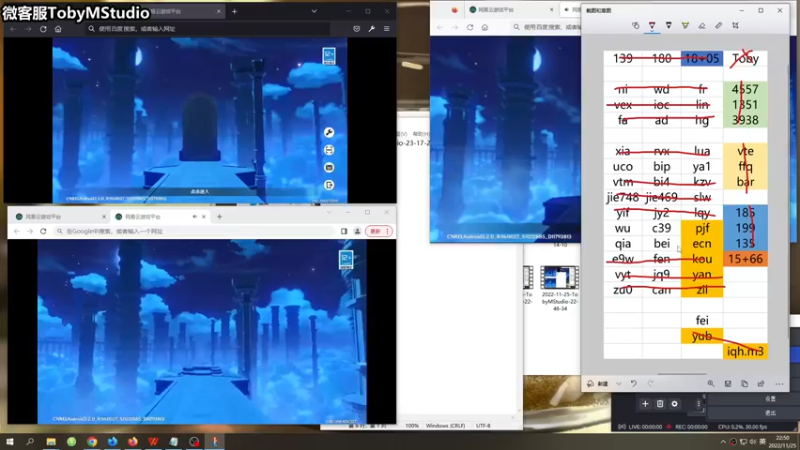Copy the snip to clipboard
The height and width of the screenshot is (450, 800).
point(744,384)
